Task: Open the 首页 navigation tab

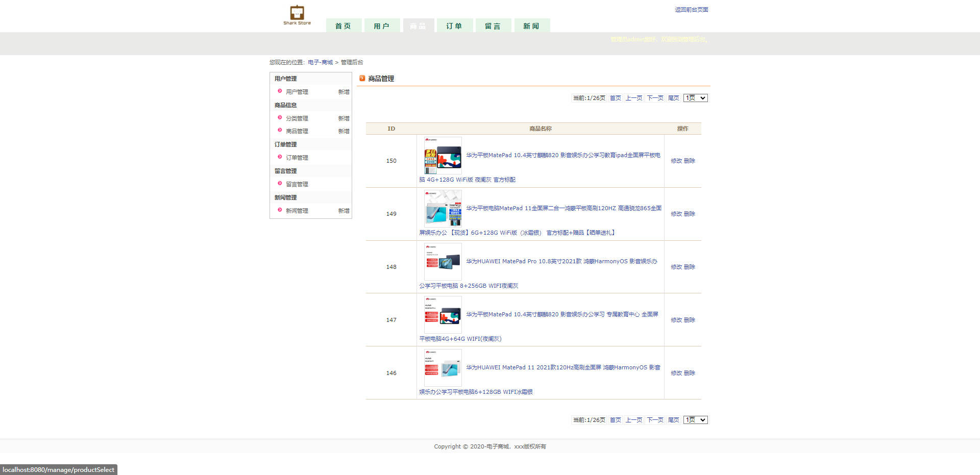Action: coord(344,26)
